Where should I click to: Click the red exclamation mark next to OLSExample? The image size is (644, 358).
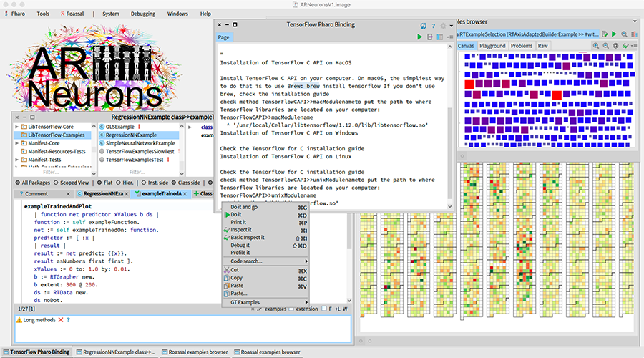click(139, 127)
